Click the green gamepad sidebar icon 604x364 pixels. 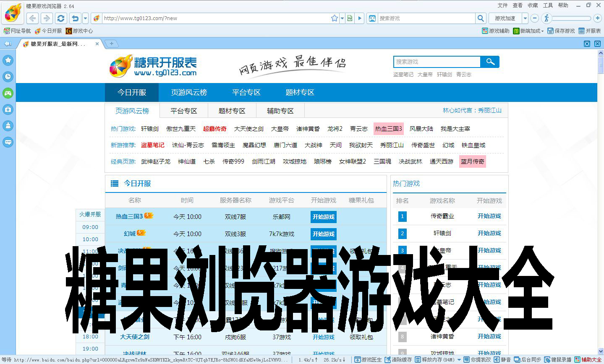(x=8, y=93)
